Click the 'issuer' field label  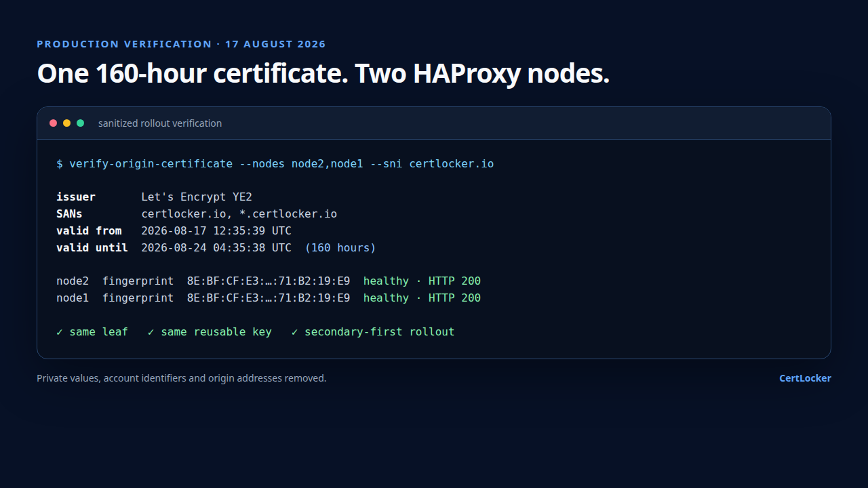click(x=76, y=197)
